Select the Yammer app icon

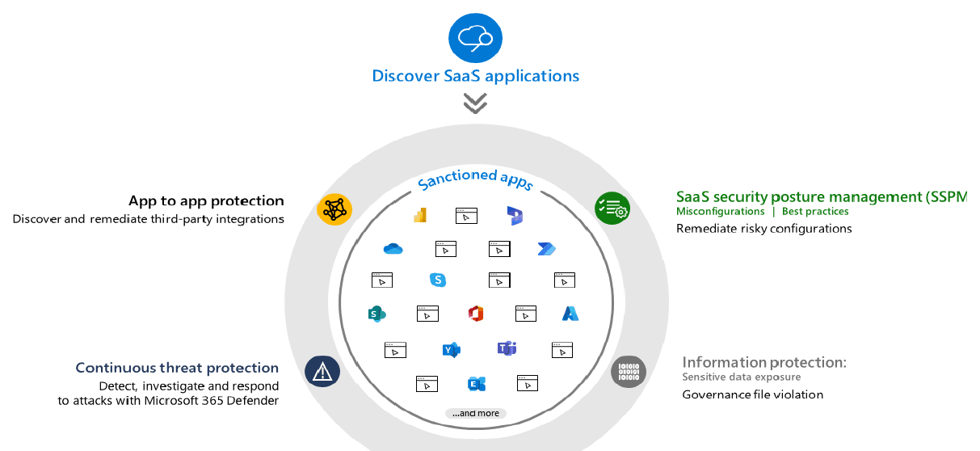[451, 349]
